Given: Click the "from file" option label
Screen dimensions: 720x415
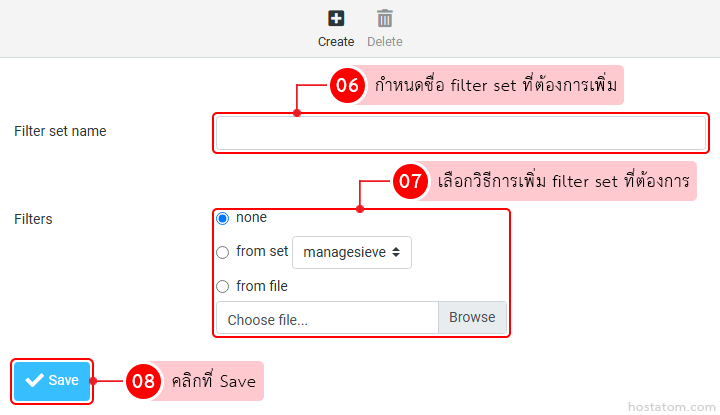Looking at the screenshot, I should 262,286.
